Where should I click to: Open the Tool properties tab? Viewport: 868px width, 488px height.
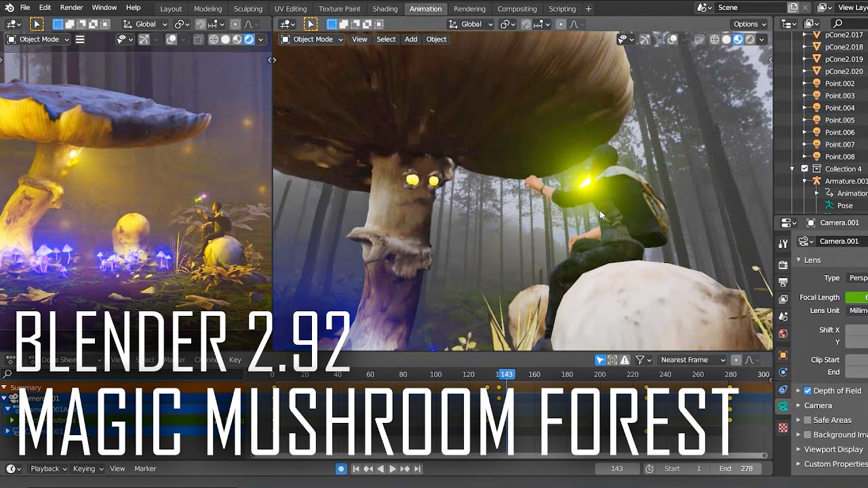click(783, 244)
